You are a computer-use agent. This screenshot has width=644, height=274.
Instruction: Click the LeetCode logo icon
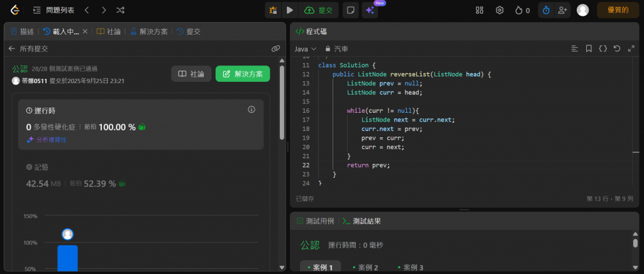click(15, 10)
